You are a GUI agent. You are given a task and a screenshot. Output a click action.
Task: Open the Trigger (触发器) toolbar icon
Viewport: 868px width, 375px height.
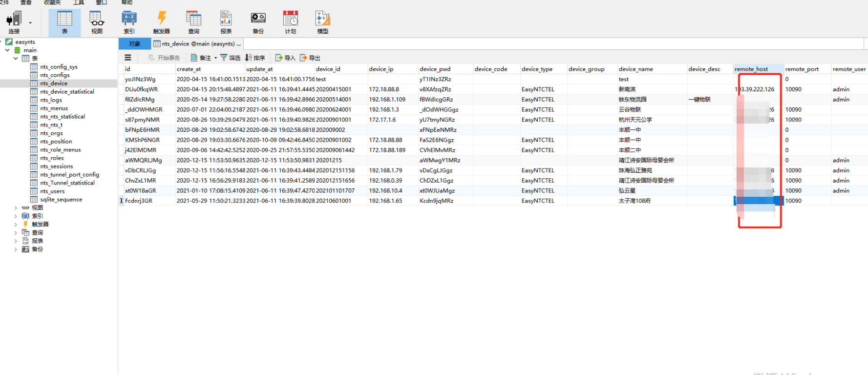(x=161, y=22)
